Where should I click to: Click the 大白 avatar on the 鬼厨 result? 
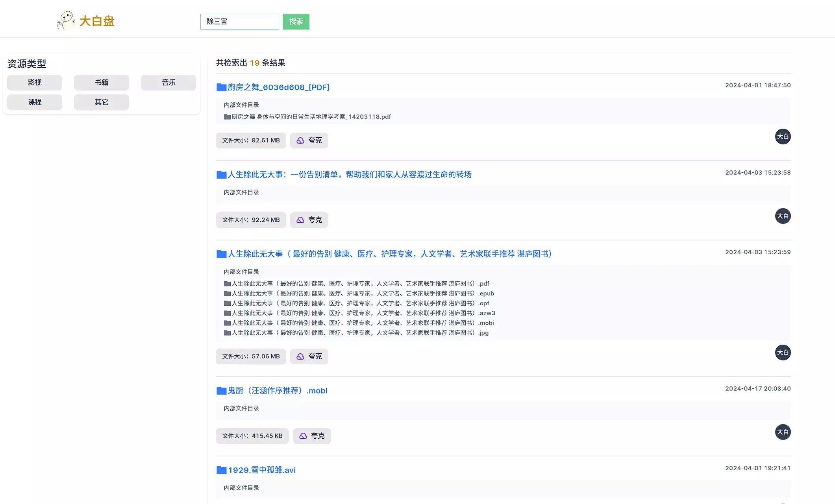click(783, 432)
